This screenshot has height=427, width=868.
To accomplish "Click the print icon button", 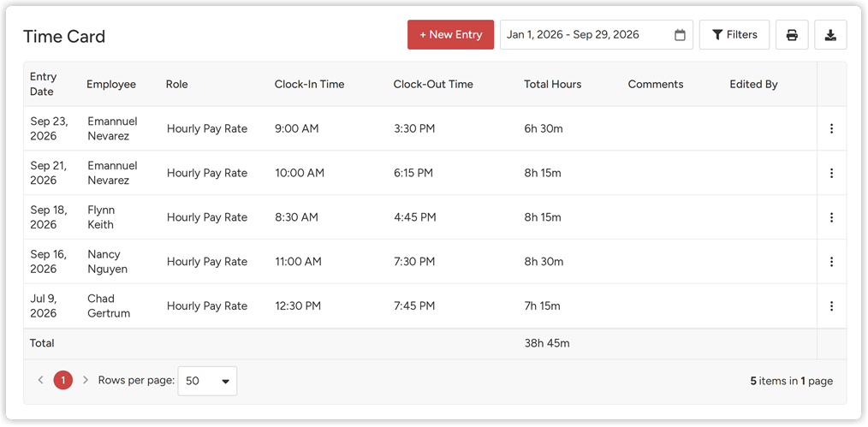I will (x=792, y=35).
